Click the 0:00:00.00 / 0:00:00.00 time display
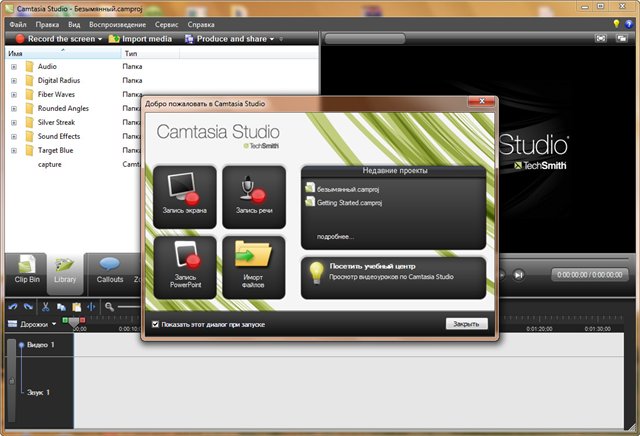640x436 pixels. 590,275
